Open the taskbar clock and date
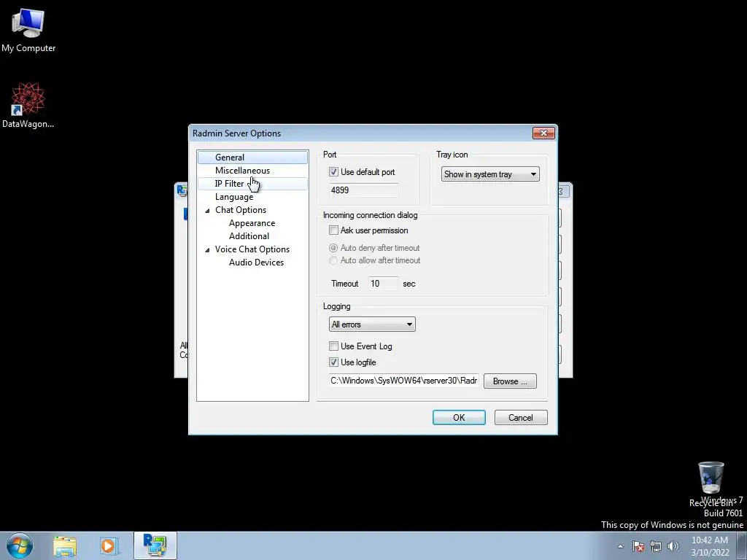 pos(710,546)
